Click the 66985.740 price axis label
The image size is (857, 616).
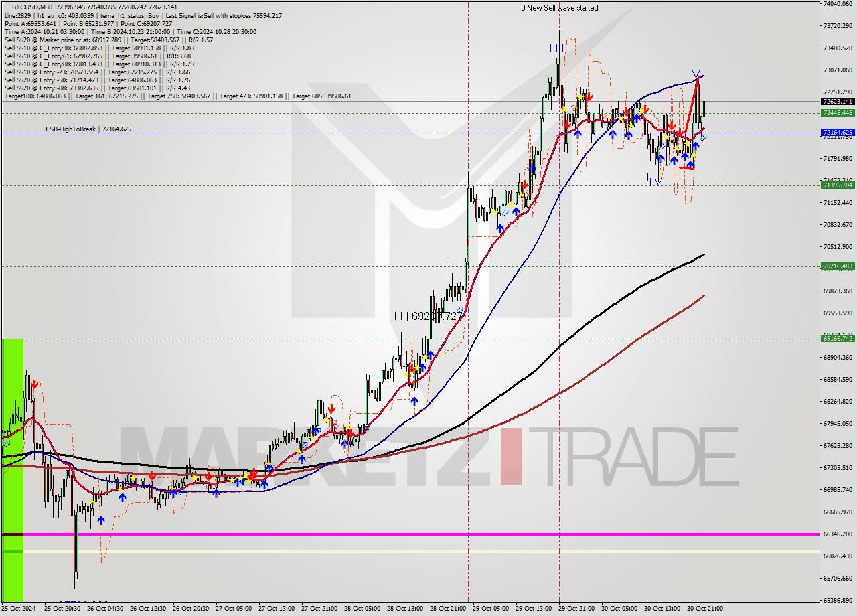[x=838, y=490]
